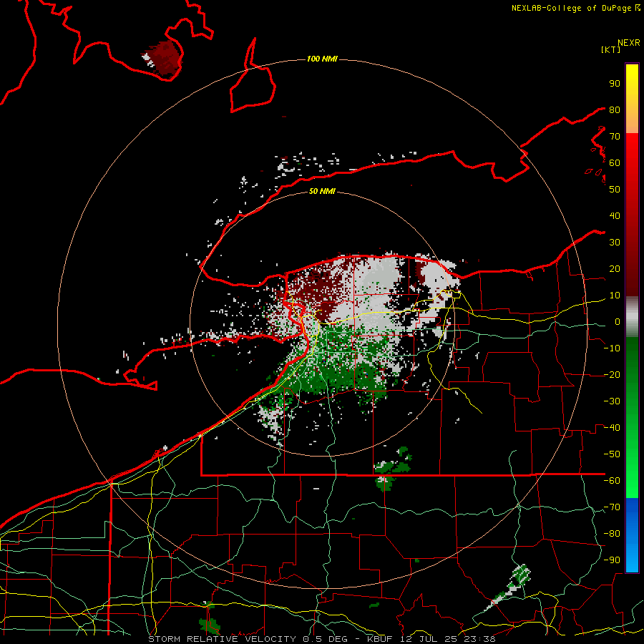
Task: Click the [KT] units label above the scale
Action: pos(611,49)
